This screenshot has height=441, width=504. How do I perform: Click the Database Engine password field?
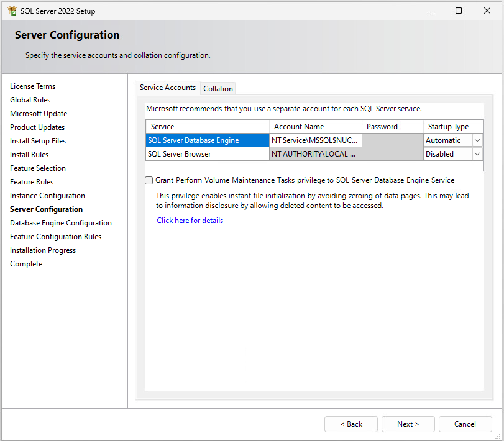392,140
